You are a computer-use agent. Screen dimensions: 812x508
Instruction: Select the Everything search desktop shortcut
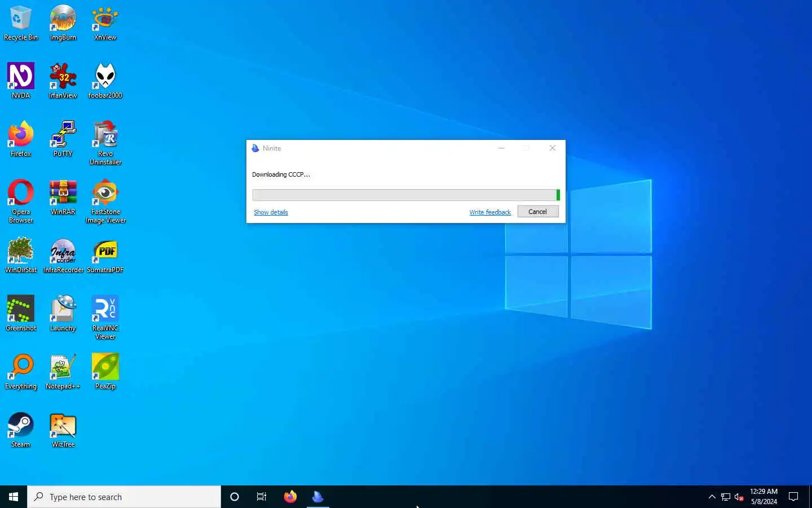[21, 371]
